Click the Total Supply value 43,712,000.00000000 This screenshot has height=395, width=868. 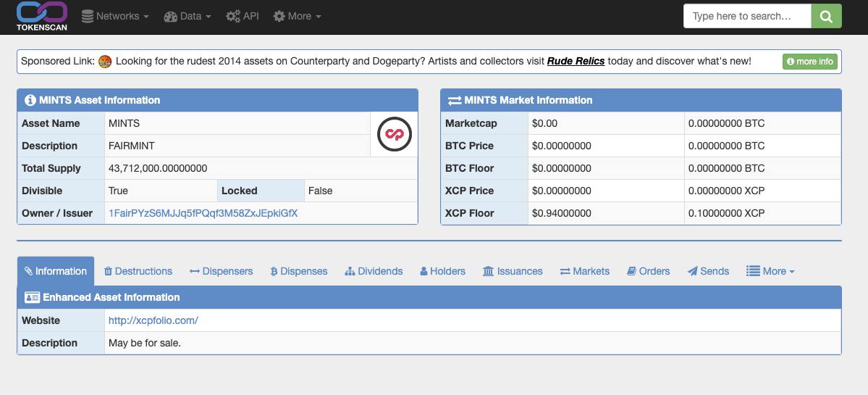[158, 168]
